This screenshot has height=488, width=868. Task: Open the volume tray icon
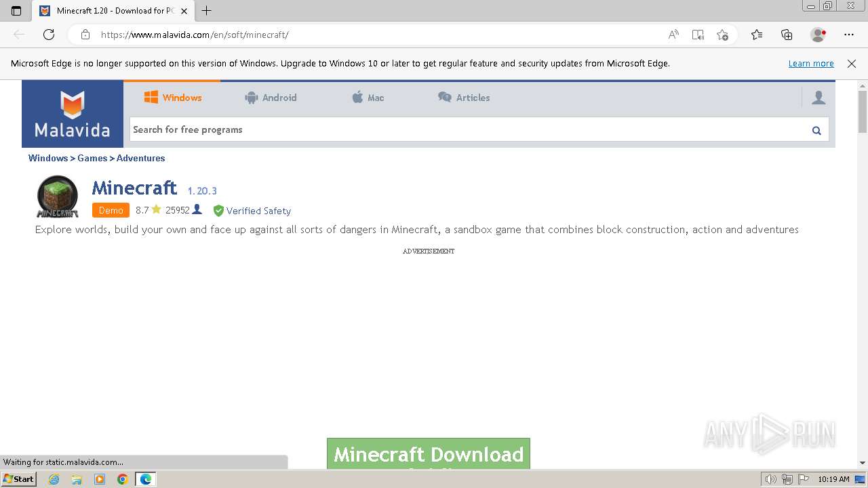coord(770,479)
